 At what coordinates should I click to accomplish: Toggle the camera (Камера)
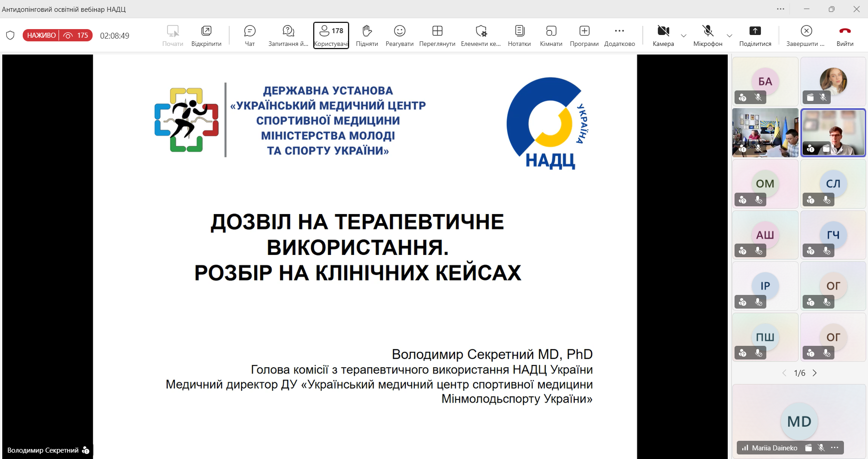click(663, 35)
